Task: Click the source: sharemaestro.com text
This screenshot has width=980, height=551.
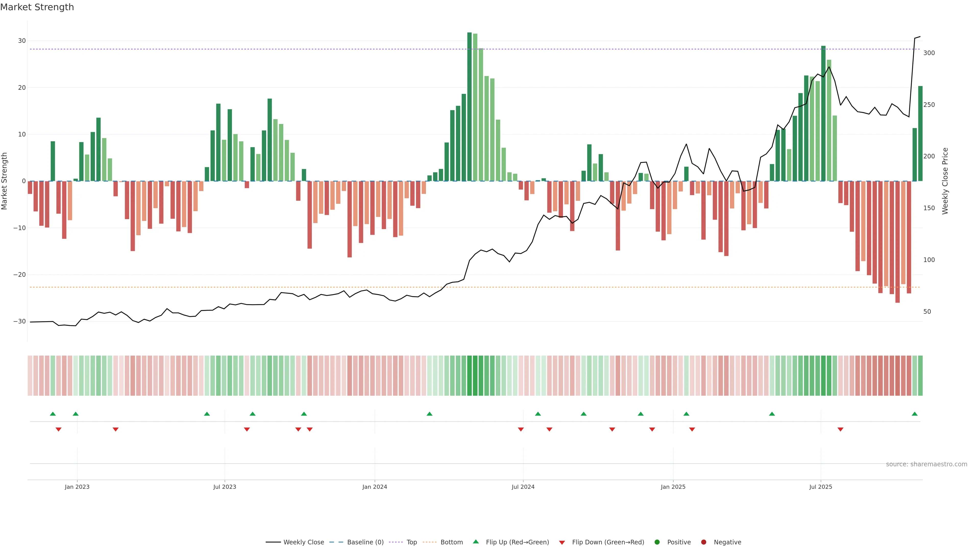Action: point(926,464)
